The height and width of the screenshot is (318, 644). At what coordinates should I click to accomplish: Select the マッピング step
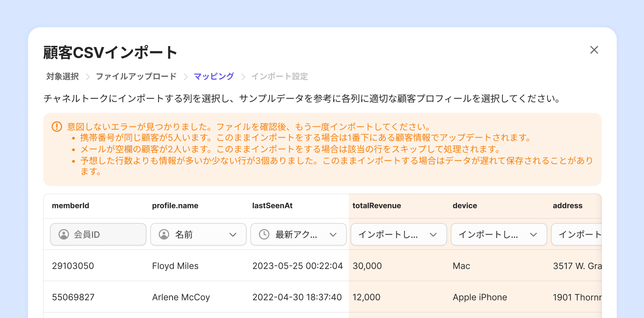pos(214,76)
